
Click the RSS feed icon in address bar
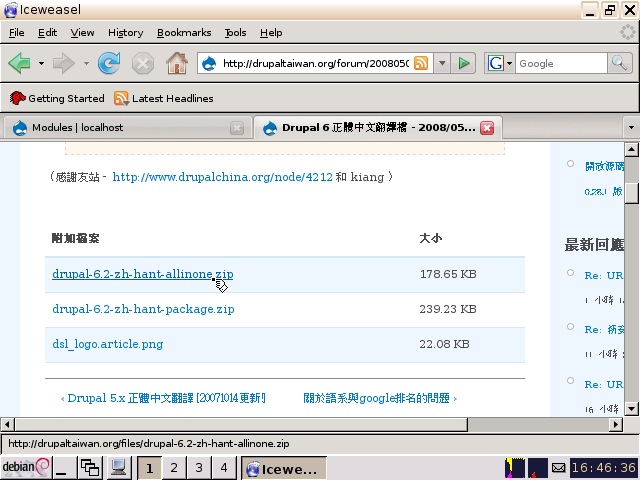pyautogui.click(x=421, y=63)
